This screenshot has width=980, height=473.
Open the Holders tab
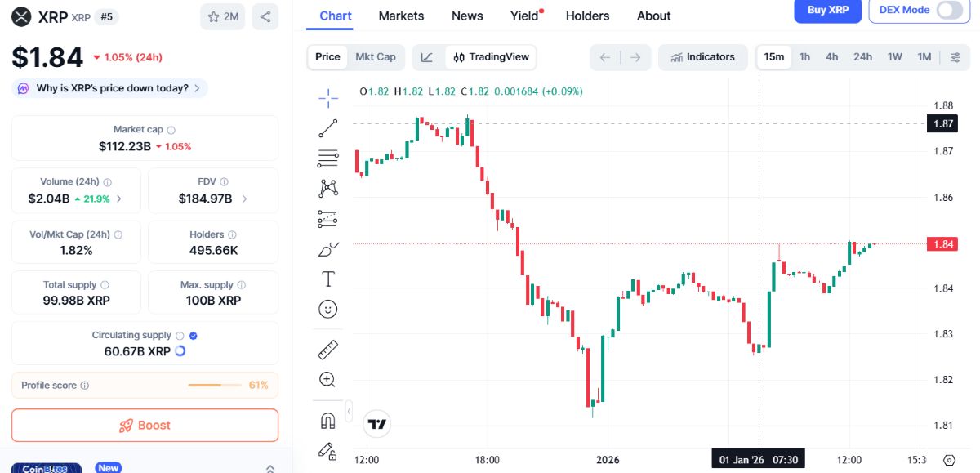587,16
